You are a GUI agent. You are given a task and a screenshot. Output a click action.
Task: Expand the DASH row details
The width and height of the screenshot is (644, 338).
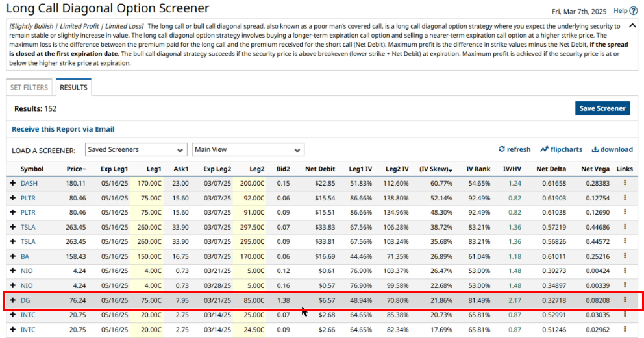point(12,184)
